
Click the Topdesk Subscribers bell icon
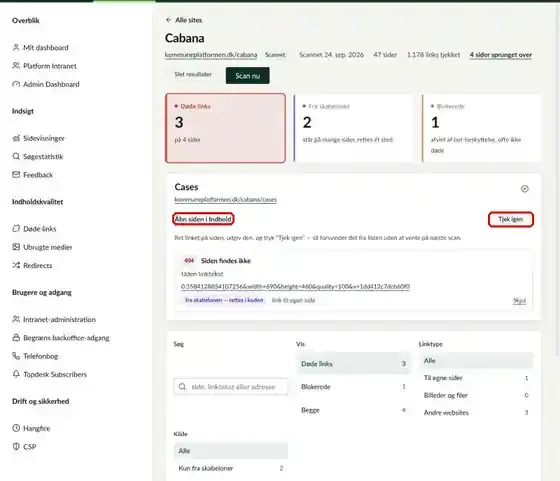pos(16,374)
